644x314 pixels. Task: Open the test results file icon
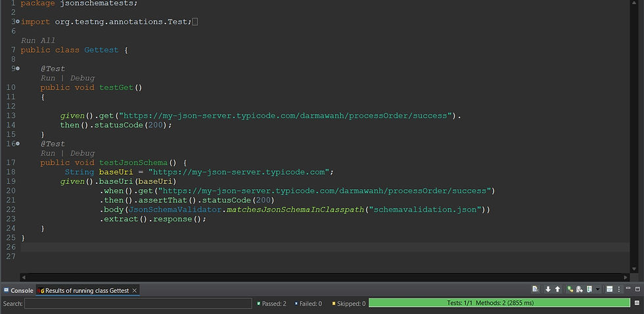coord(536,289)
